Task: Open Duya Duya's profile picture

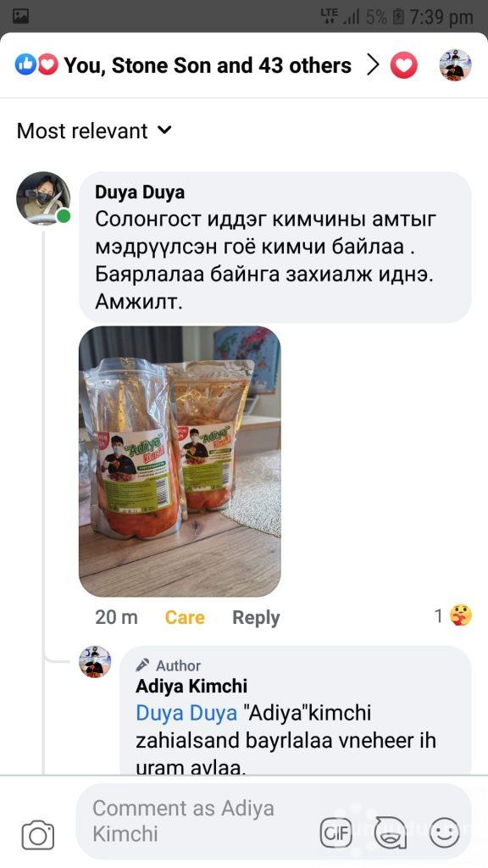Action: (43, 198)
